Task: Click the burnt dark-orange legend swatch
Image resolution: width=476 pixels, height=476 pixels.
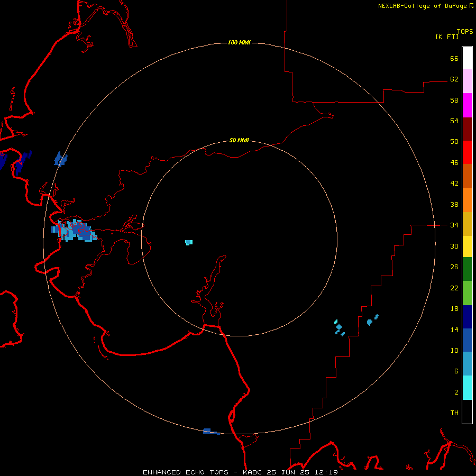Action: click(x=467, y=176)
